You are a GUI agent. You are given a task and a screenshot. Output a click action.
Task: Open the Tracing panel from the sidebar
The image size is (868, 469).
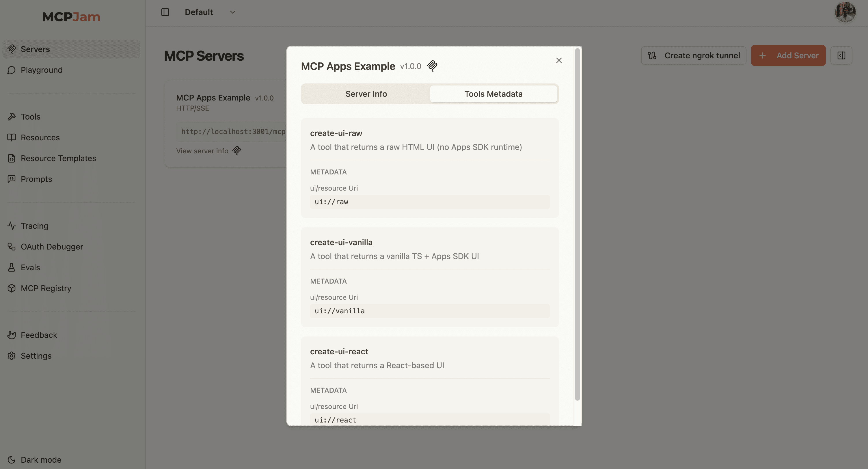click(34, 226)
